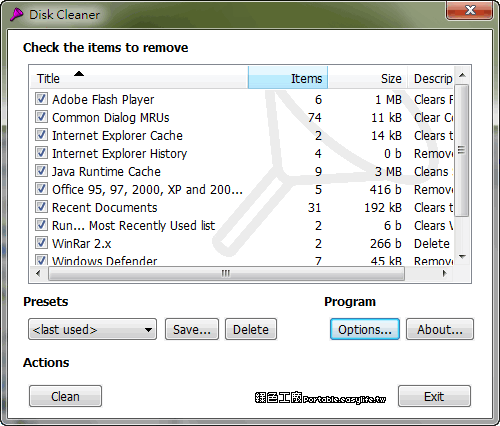Click the vertical scrollbar down arrow

coord(462,257)
